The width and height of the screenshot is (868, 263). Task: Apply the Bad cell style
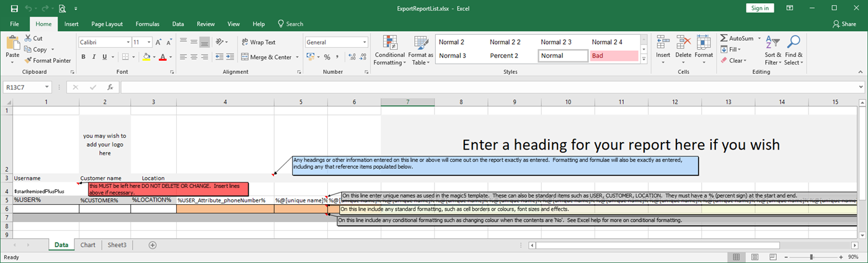[x=614, y=56]
